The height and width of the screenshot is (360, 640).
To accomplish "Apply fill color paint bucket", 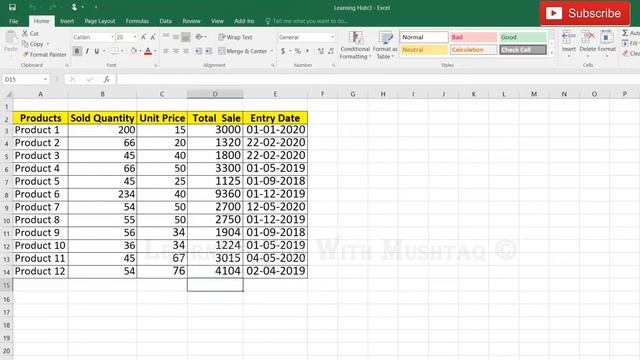I will pos(133,51).
